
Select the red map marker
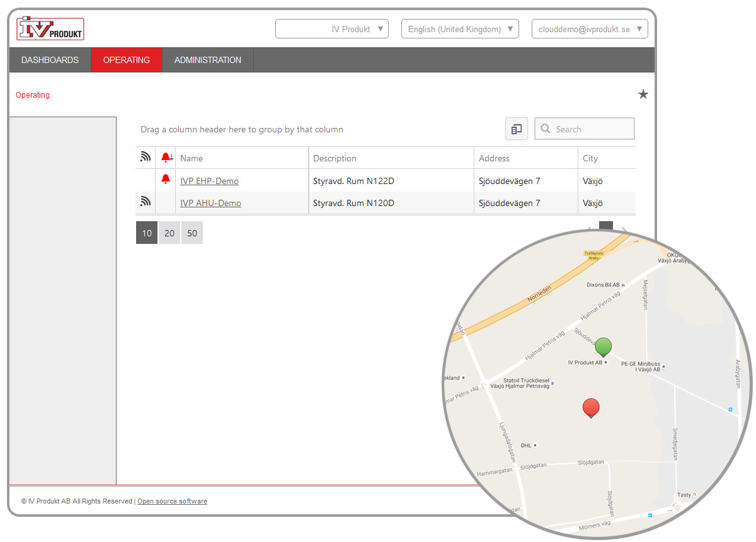(x=590, y=408)
